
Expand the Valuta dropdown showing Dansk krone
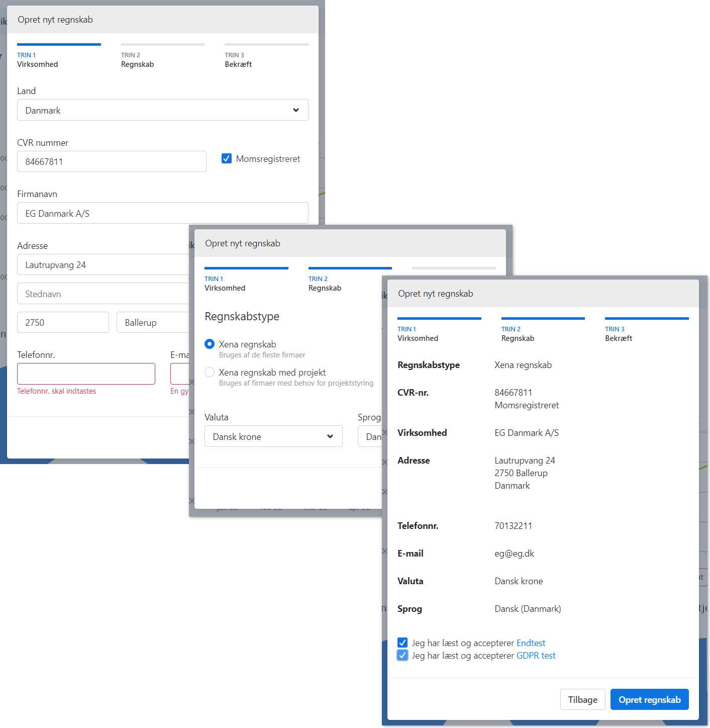click(273, 436)
